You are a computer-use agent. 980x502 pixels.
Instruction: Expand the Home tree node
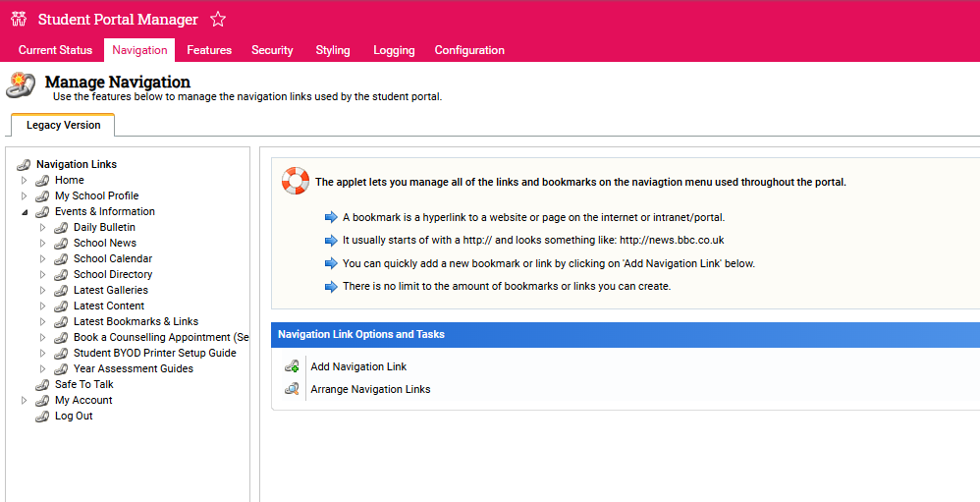point(25,181)
